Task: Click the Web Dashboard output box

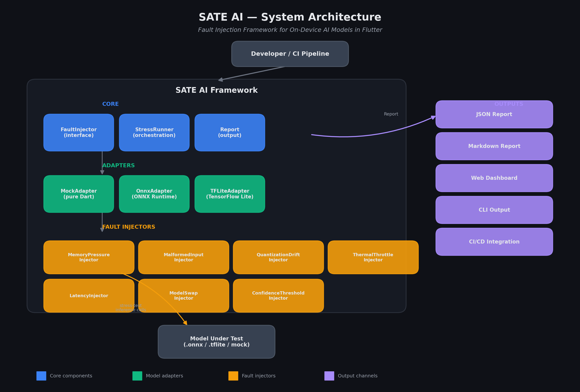Action: [x=494, y=178]
